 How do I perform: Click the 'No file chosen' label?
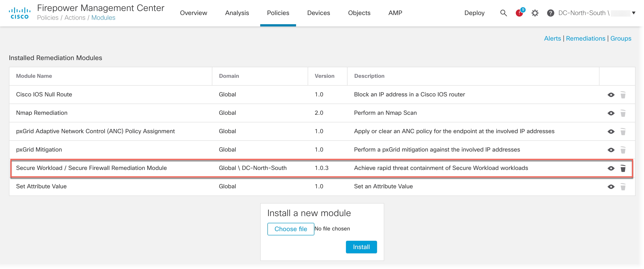point(332,228)
